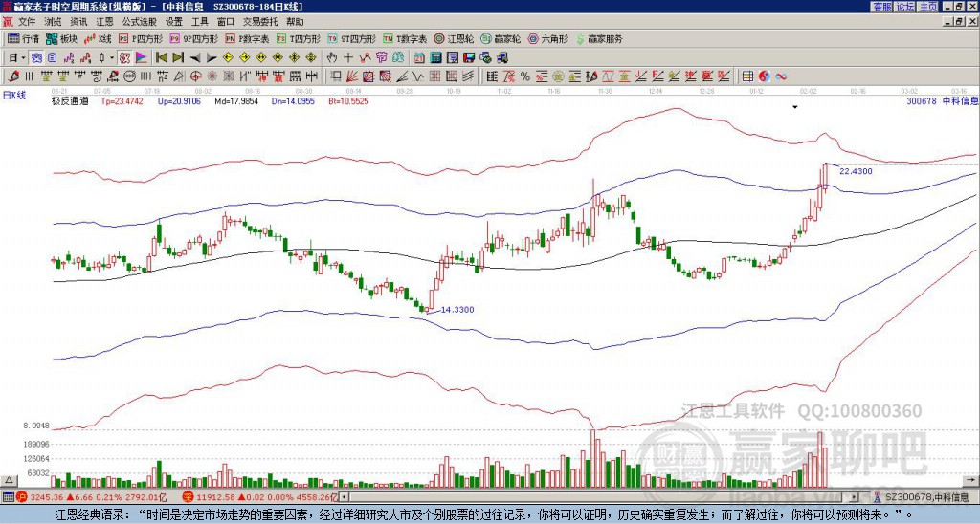980x524 pixels.
Task: Select the hand pan tool
Action: click(333, 57)
